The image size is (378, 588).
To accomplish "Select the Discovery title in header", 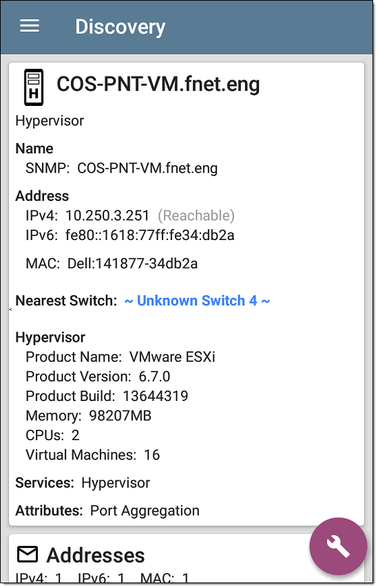I will pyautogui.click(x=120, y=27).
